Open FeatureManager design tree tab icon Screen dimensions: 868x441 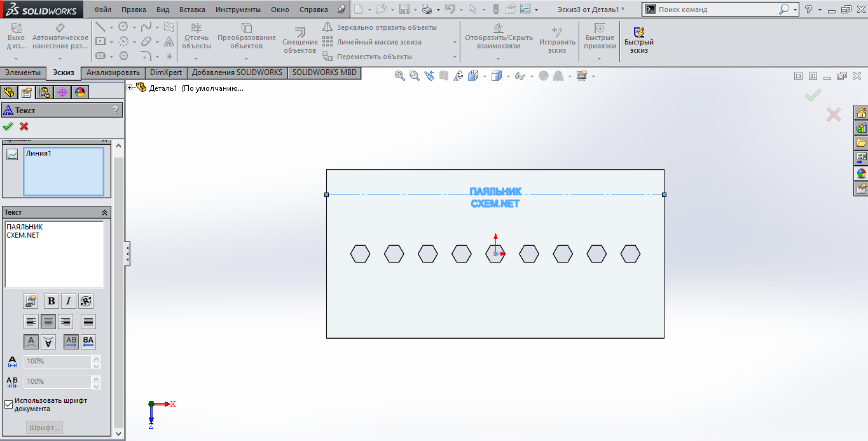[10, 92]
